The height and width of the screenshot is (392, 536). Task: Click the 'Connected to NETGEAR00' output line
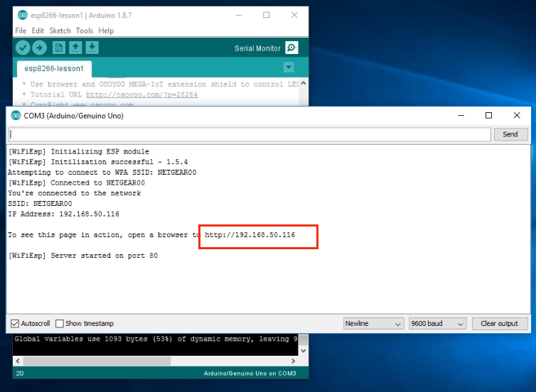(x=77, y=183)
